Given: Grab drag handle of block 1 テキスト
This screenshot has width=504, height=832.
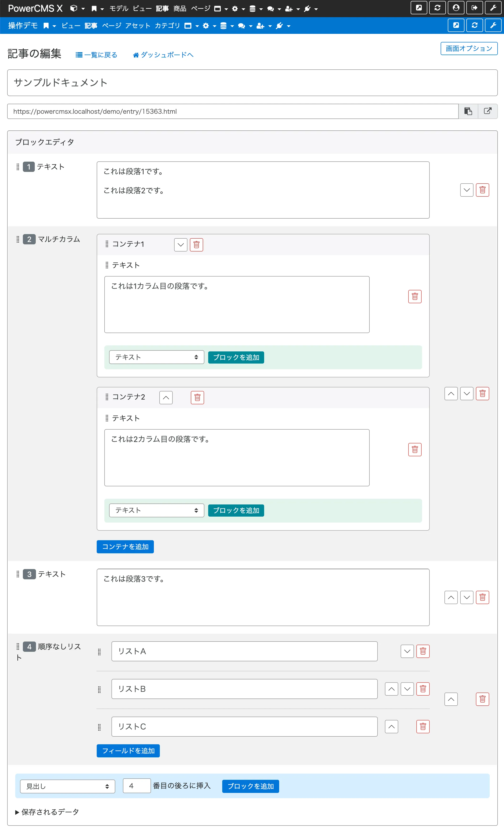Looking at the screenshot, I should point(18,167).
